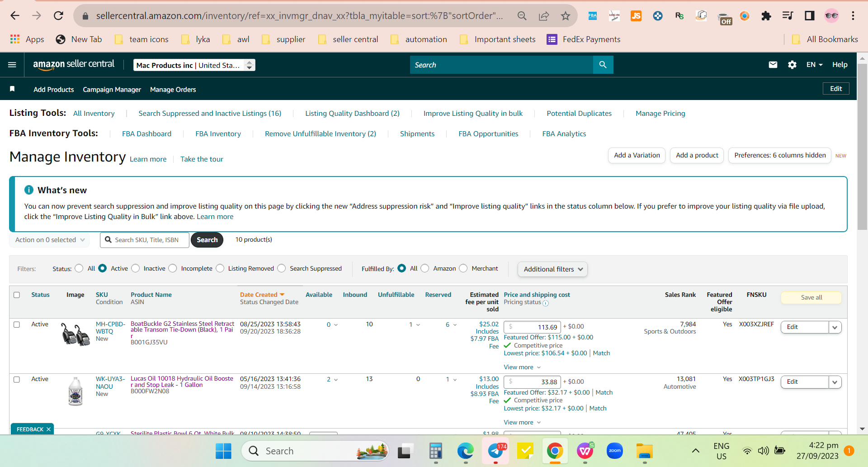
Task: Click the FBA calculator extension icon
Action: click(592, 16)
